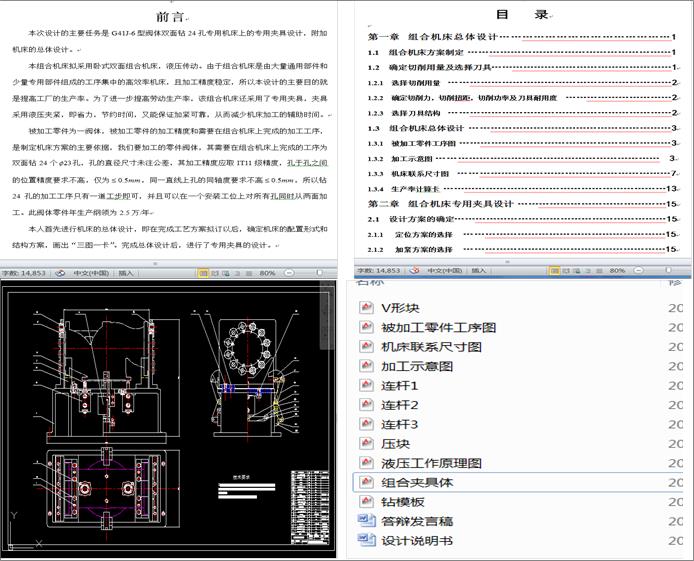
Task: Open the 答辩发言稿 Word document icon
Action: pos(365,521)
